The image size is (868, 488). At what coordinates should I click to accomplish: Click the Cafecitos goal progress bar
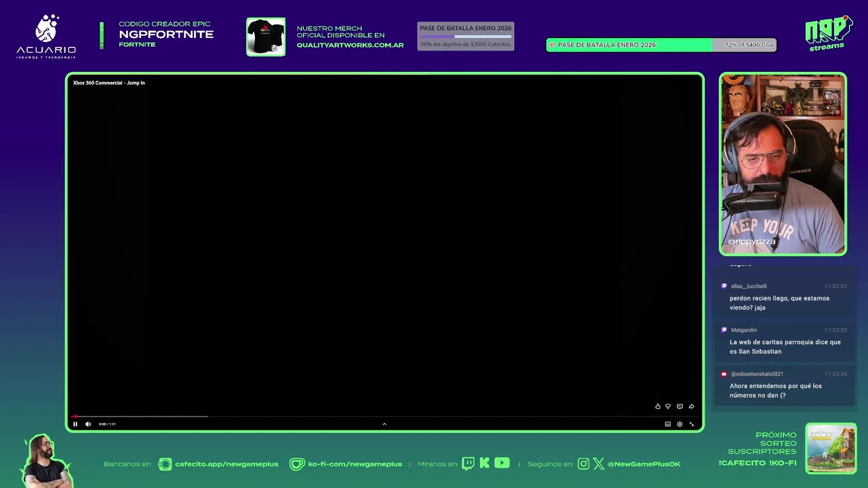pos(465,37)
